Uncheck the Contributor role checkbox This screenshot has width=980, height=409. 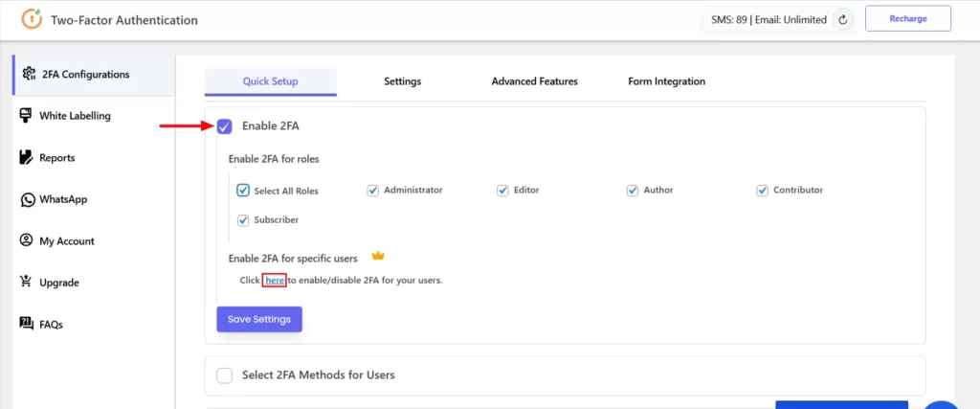pos(763,190)
